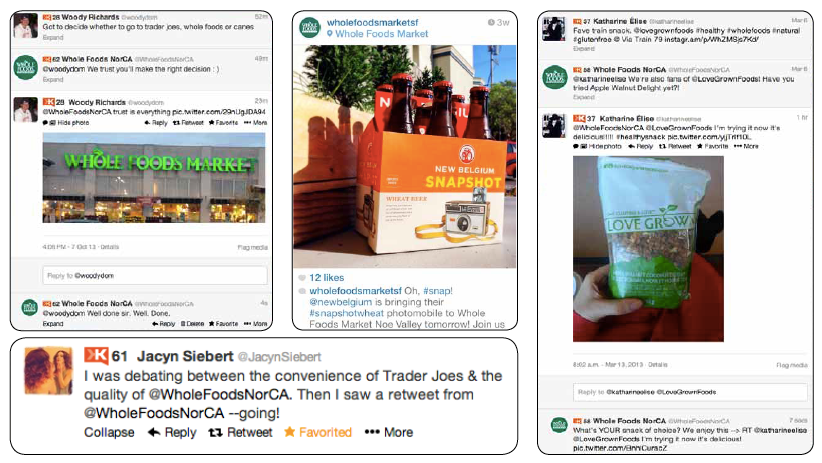Retweet Jacyn Siebert's tweet
The height and width of the screenshot is (463, 822).
(x=241, y=432)
